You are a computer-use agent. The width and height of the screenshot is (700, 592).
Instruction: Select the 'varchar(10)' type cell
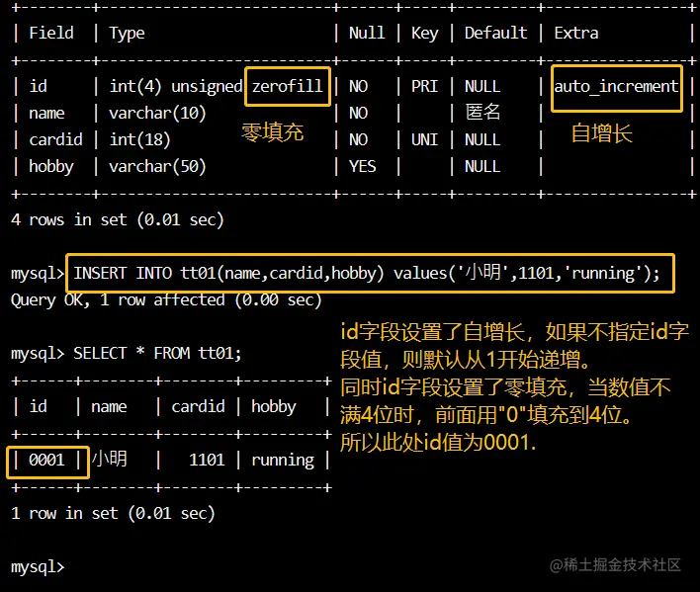pyautogui.click(x=157, y=114)
